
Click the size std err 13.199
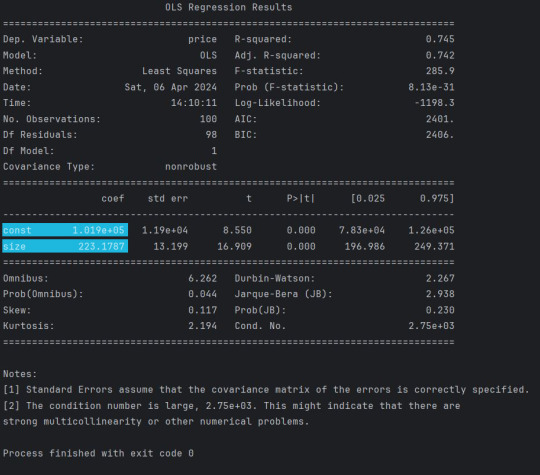[170, 246]
